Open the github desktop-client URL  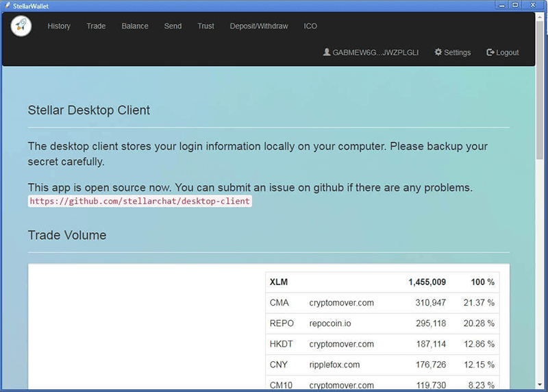140,201
